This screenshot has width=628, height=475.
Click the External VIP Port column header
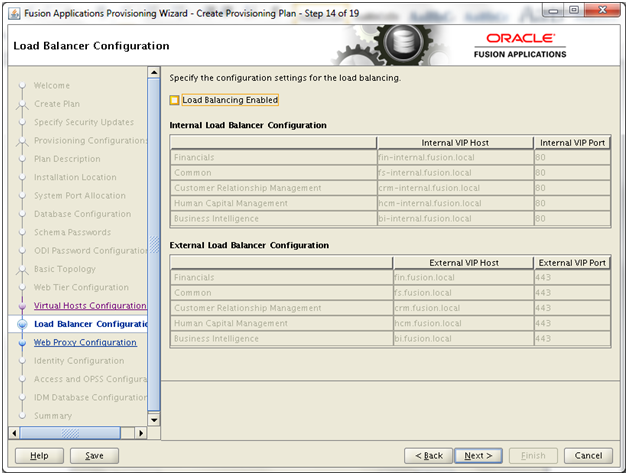(x=572, y=263)
